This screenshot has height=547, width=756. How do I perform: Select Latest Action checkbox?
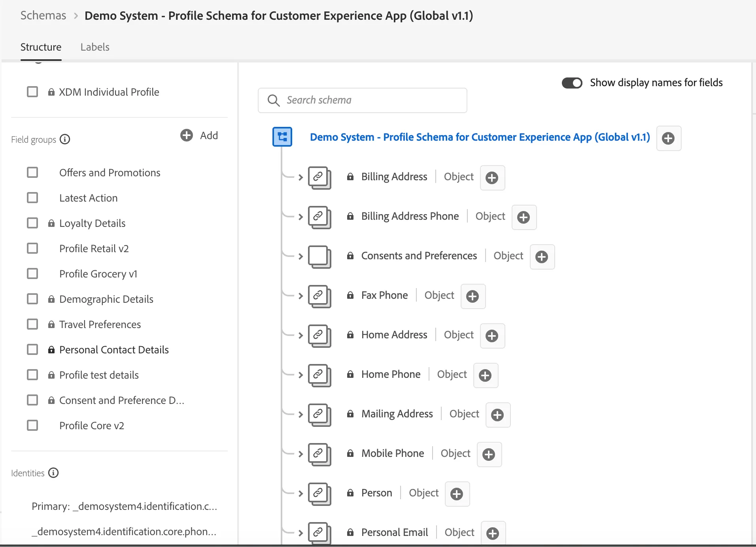tap(32, 198)
